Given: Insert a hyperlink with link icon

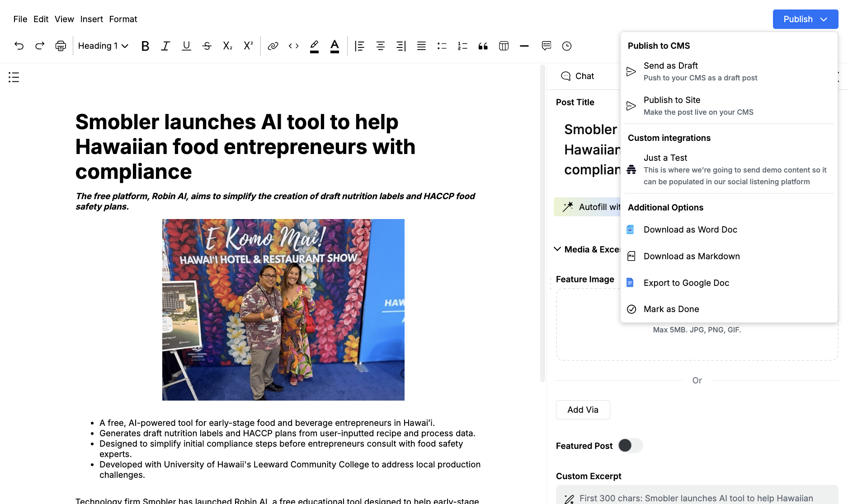Looking at the screenshot, I should pyautogui.click(x=273, y=46).
